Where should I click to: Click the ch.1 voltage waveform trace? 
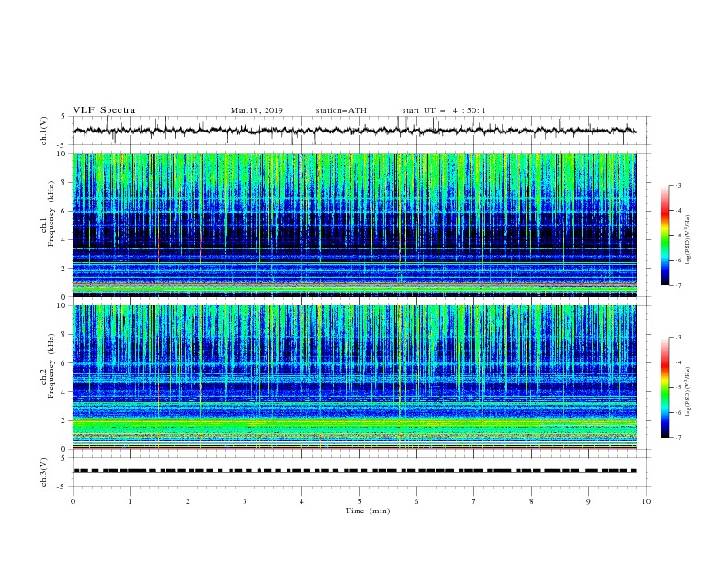tap(354, 131)
